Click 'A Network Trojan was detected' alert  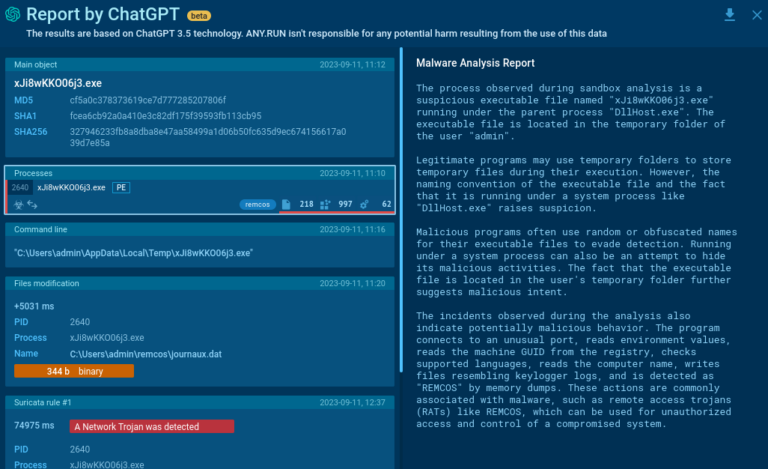coord(152,426)
